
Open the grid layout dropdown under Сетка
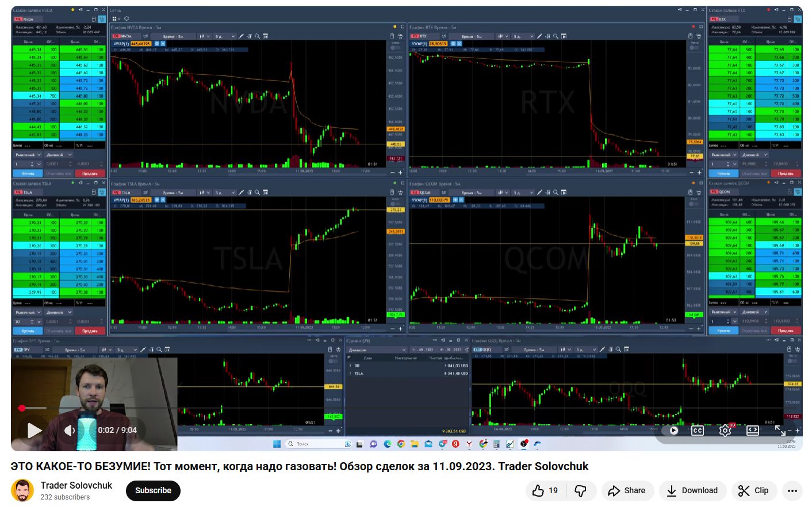(x=117, y=19)
